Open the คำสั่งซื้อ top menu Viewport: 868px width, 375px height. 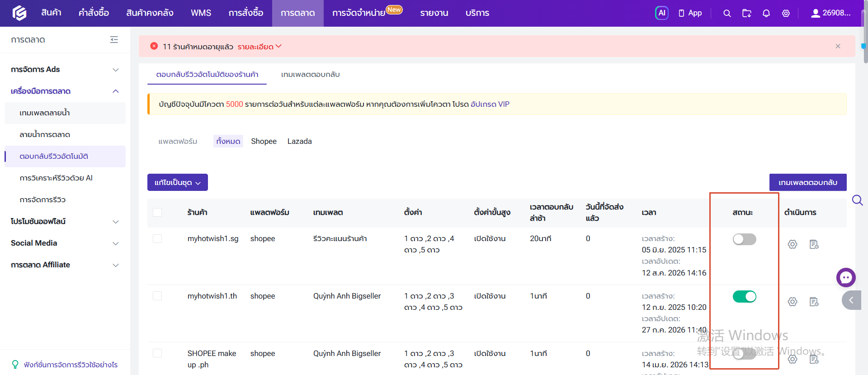[x=94, y=13]
